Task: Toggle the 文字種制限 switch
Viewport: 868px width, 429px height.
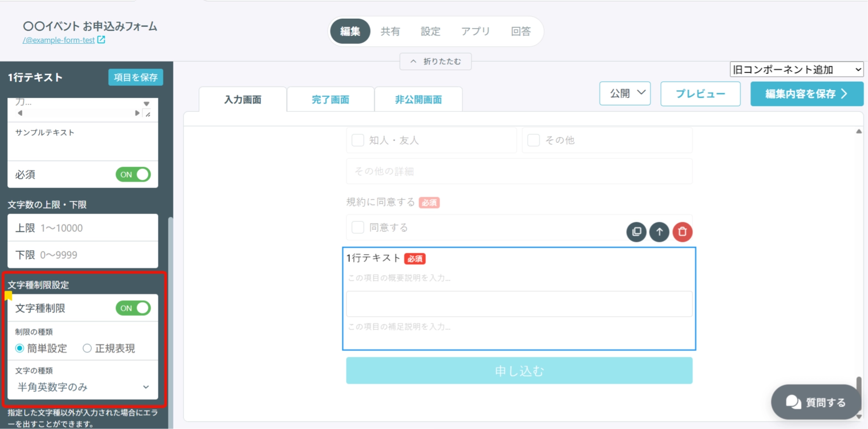Action: (x=133, y=308)
